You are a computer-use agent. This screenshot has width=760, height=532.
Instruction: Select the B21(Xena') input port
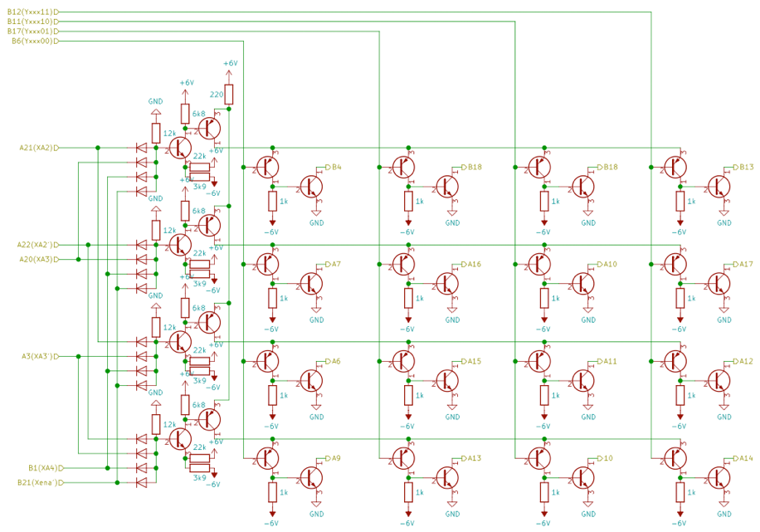coord(40,482)
